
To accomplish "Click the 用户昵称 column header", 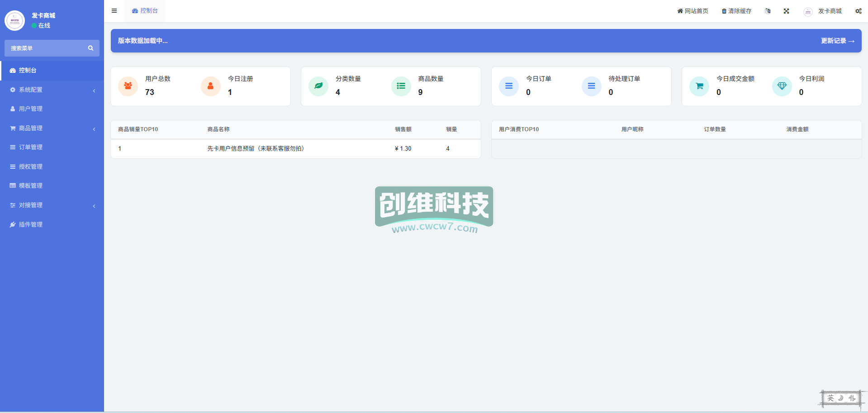I will click(x=632, y=129).
